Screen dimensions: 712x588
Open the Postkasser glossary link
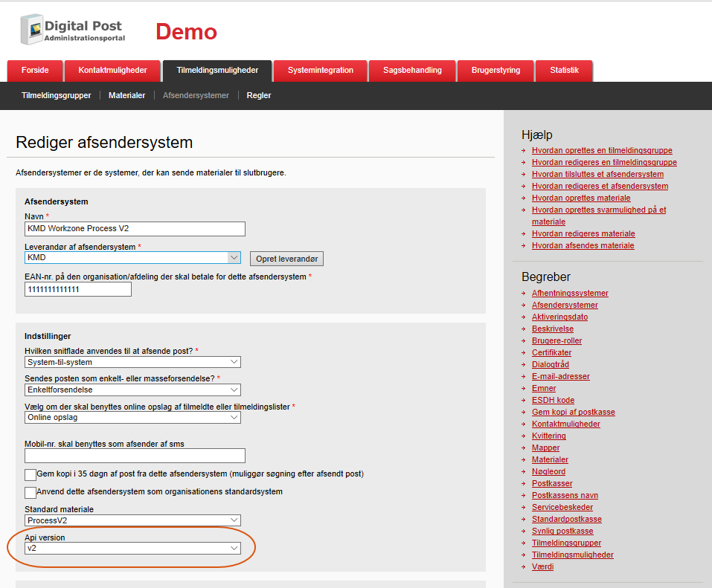pyautogui.click(x=552, y=484)
